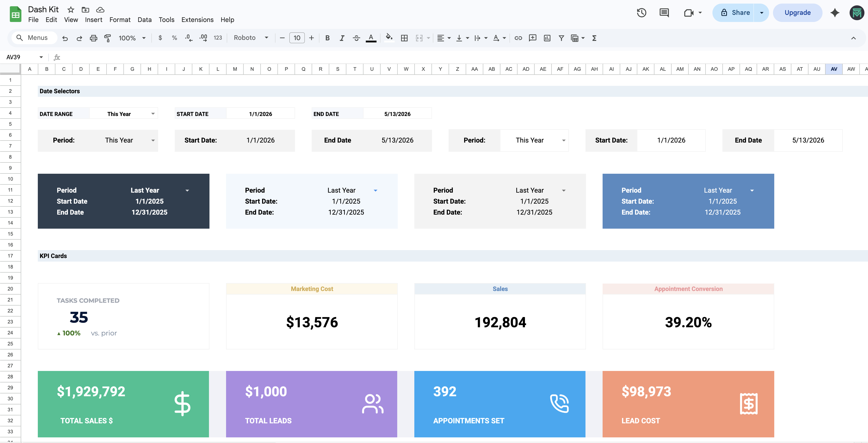Click the Gemini sparkle icon
This screenshot has height=443, width=868.
click(835, 13)
